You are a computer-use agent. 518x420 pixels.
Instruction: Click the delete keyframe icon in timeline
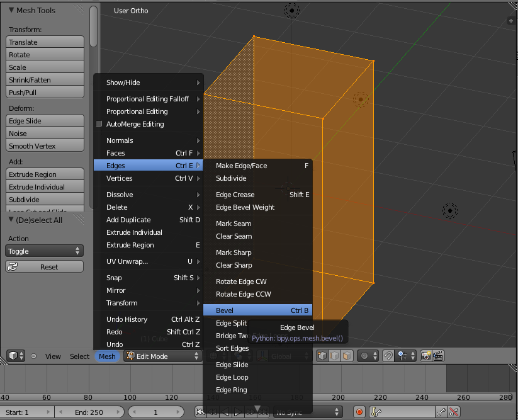454,412
